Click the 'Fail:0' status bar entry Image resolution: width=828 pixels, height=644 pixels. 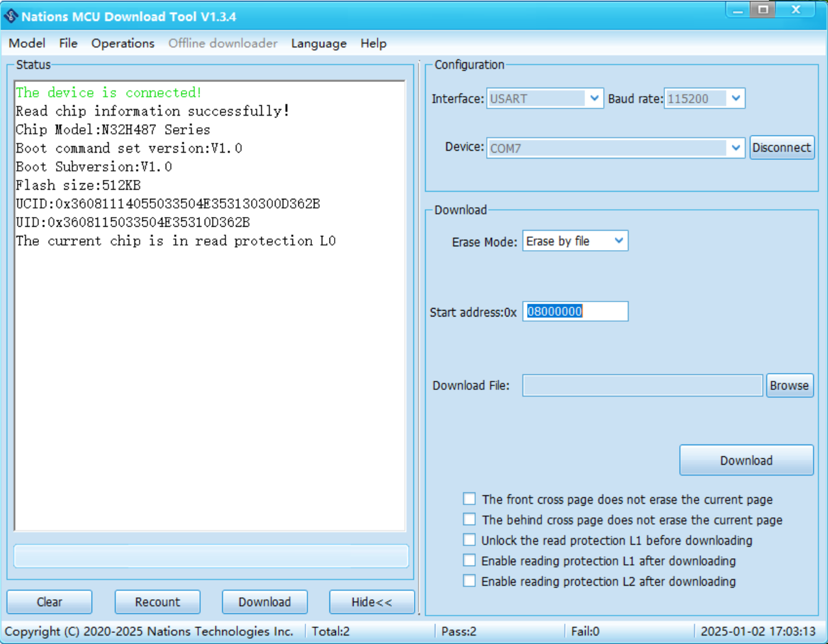(586, 632)
